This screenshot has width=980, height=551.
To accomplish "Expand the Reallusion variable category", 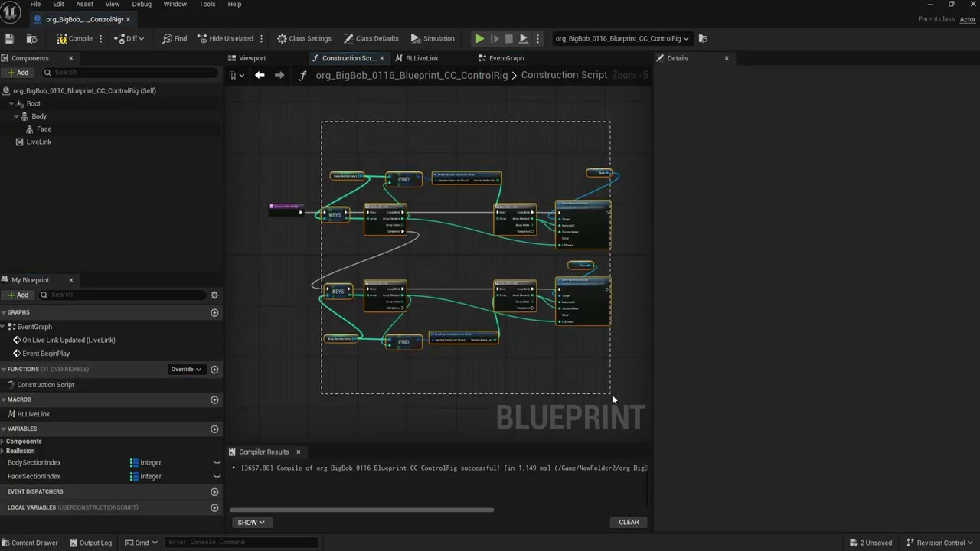I will [x=3, y=452].
